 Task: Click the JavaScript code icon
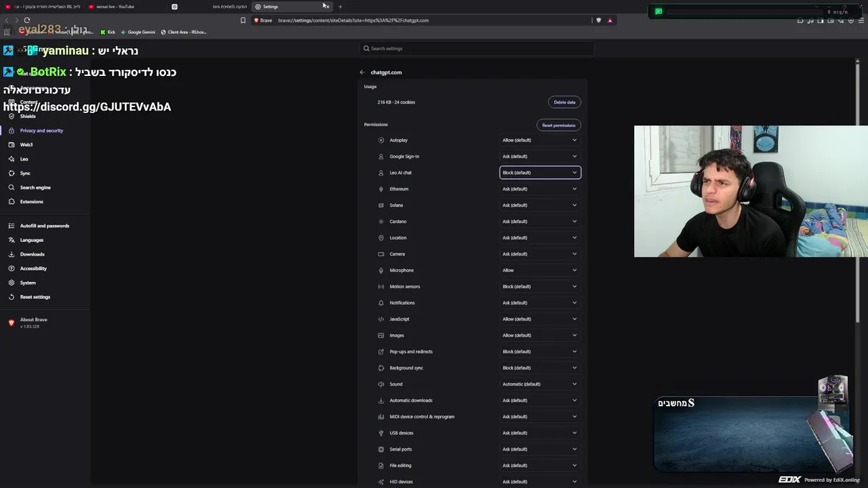(381, 319)
